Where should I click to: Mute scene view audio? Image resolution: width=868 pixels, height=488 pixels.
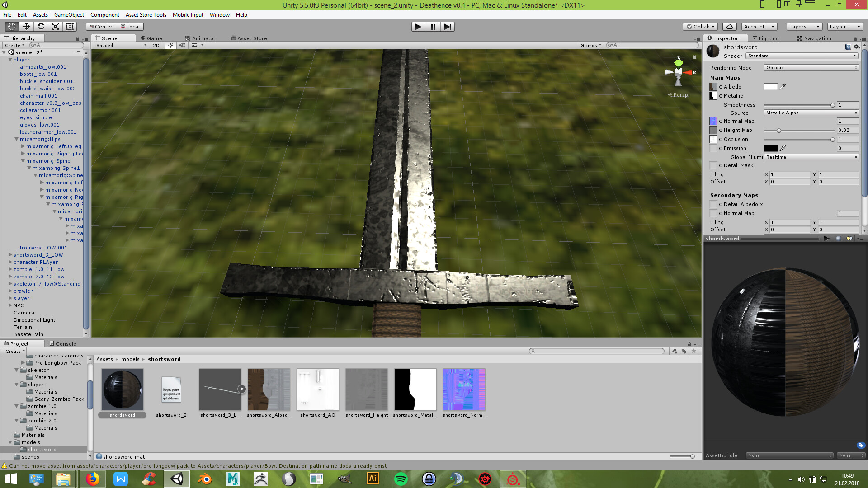pos(182,45)
